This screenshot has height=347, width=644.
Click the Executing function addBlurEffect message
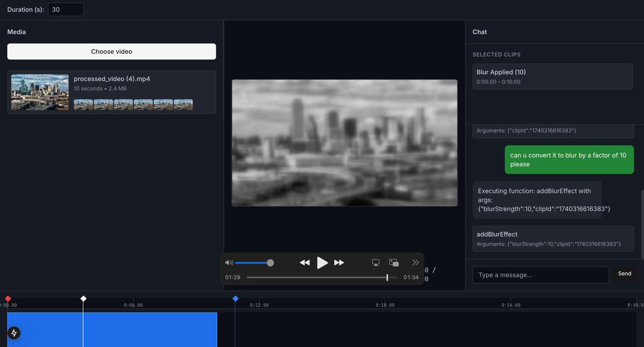click(x=537, y=200)
